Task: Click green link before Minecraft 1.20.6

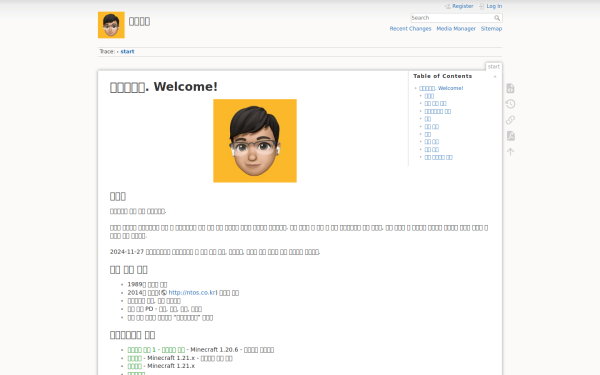Action: [156, 350]
